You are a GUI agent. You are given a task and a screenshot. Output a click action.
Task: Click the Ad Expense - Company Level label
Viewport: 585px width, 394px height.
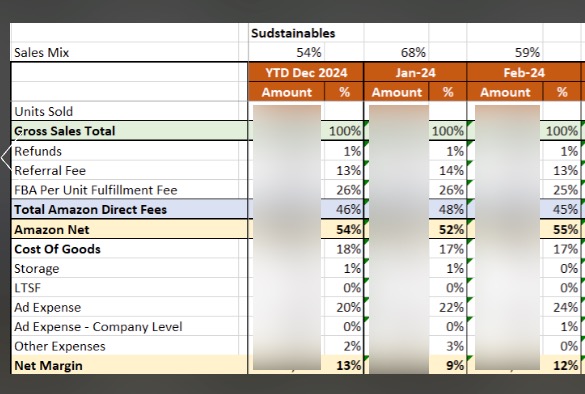pyautogui.click(x=98, y=327)
